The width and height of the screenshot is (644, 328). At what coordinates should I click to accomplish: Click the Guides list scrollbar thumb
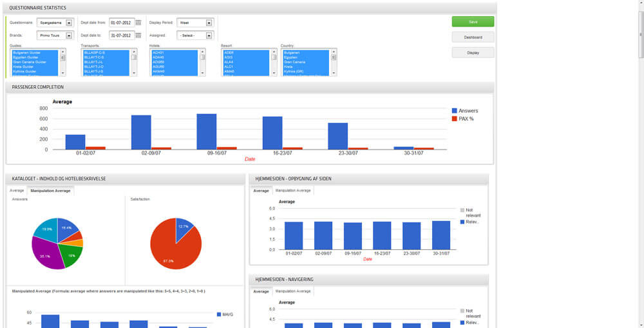click(63, 57)
